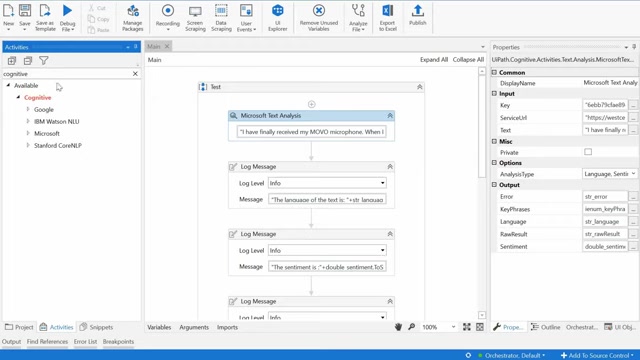Collapse the Common property section
Viewport: 640px width, 360px height.
click(x=494, y=72)
